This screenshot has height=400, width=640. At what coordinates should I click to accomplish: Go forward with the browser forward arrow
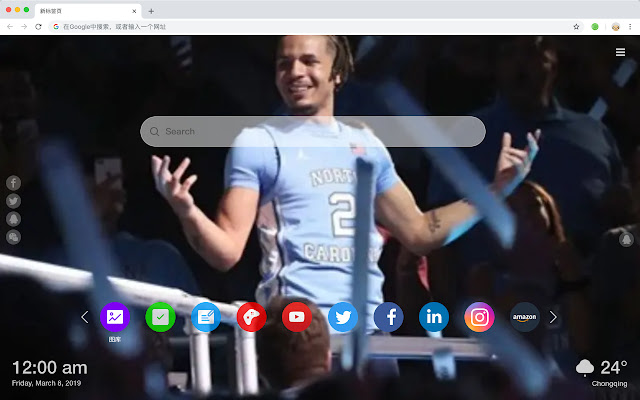point(24,27)
